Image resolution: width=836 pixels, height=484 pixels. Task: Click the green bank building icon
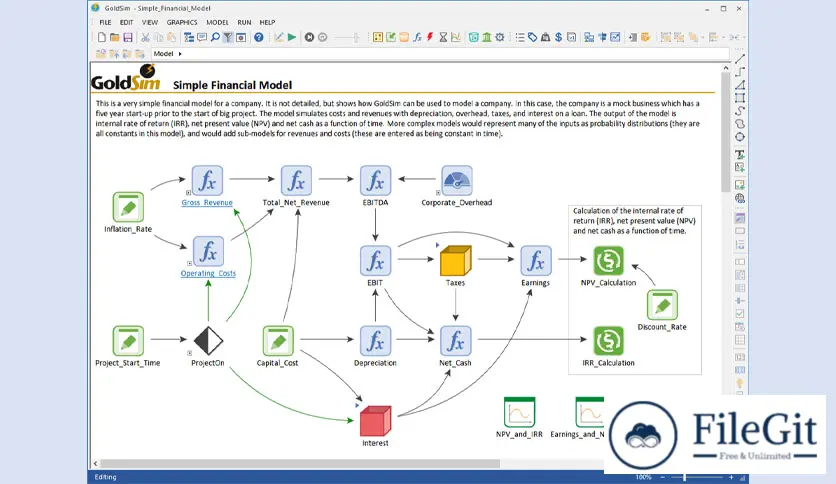(487, 37)
